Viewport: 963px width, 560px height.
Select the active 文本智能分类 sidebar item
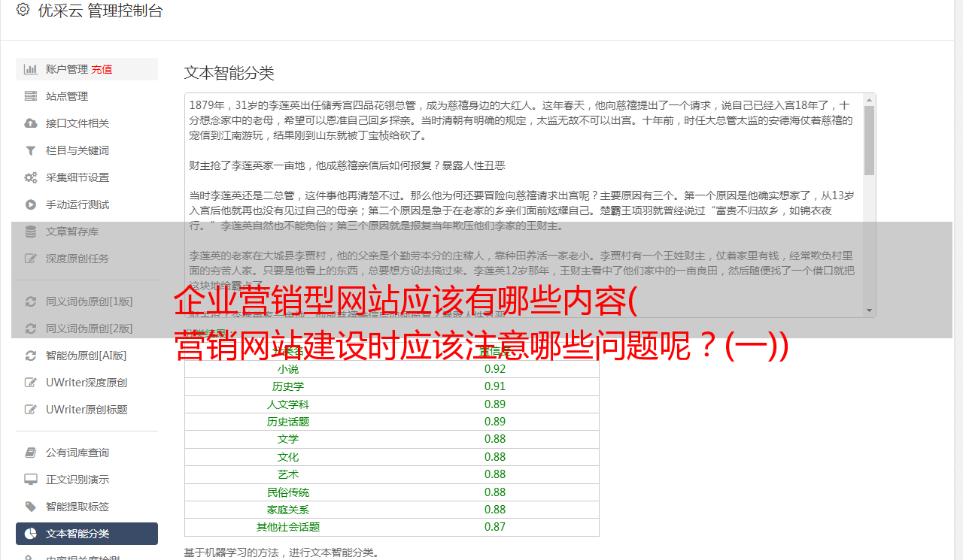87,534
